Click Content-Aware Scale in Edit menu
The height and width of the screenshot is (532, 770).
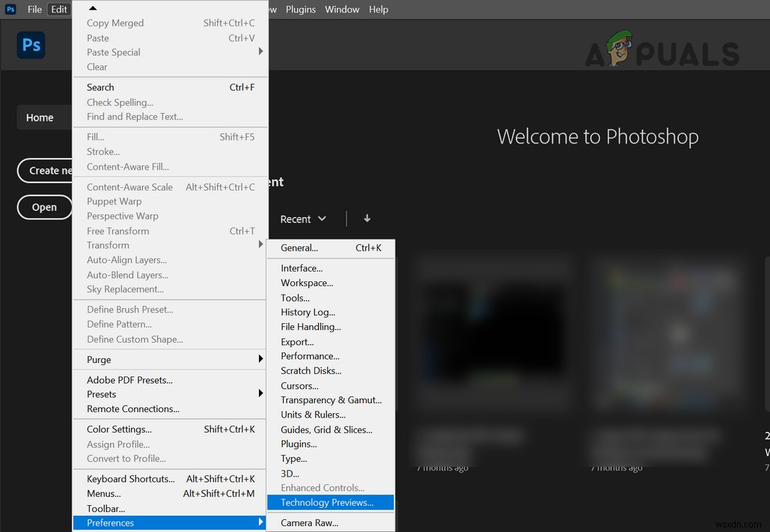click(x=169, y=187)
